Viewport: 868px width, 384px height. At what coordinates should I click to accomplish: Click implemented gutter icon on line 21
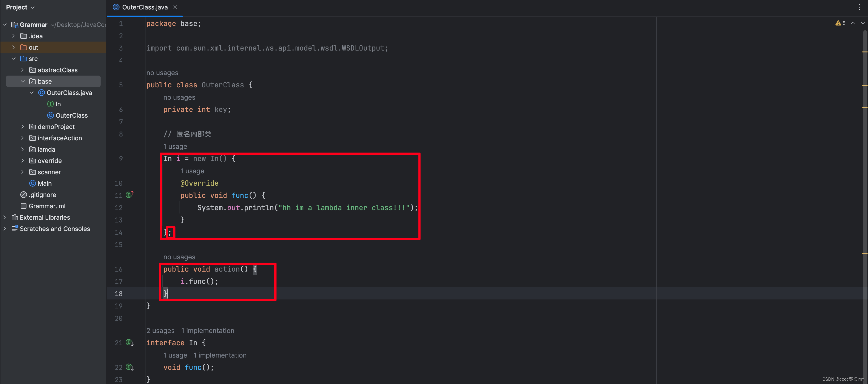pos(130,342)
